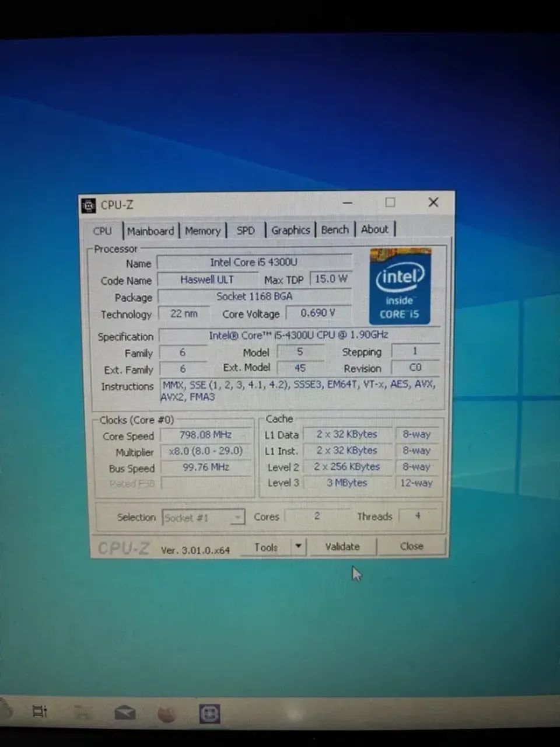This screenshot has width=560, height=747.
Task: Click the Revision value C0
Action: click(415, 368)
